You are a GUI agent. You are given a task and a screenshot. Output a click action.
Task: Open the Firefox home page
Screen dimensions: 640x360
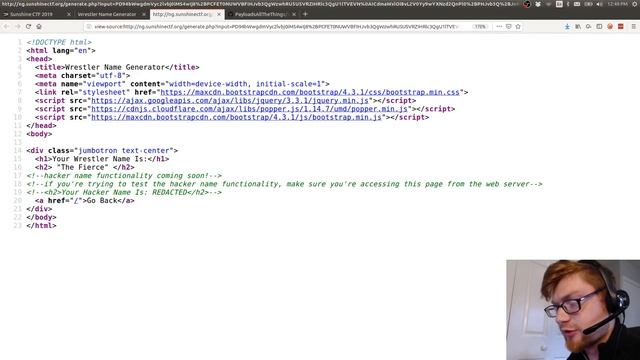click(x=39, y=27)
